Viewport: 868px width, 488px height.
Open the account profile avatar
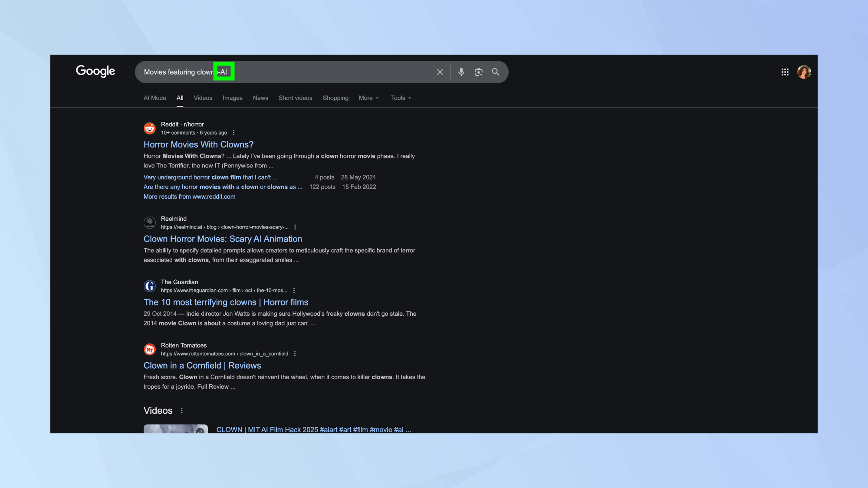804,72
